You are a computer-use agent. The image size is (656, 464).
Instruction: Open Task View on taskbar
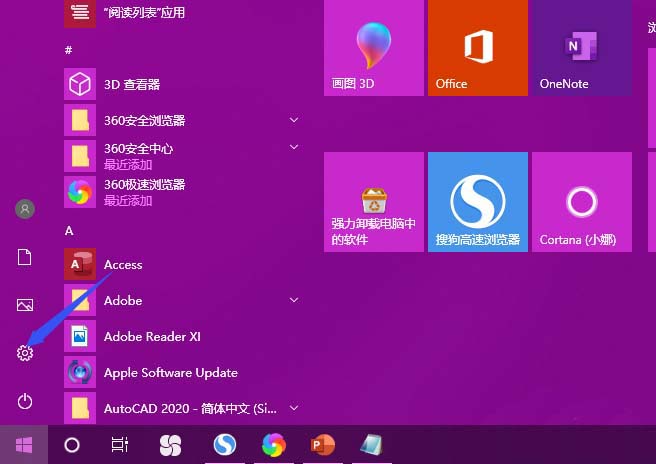[x=120, y=445]
